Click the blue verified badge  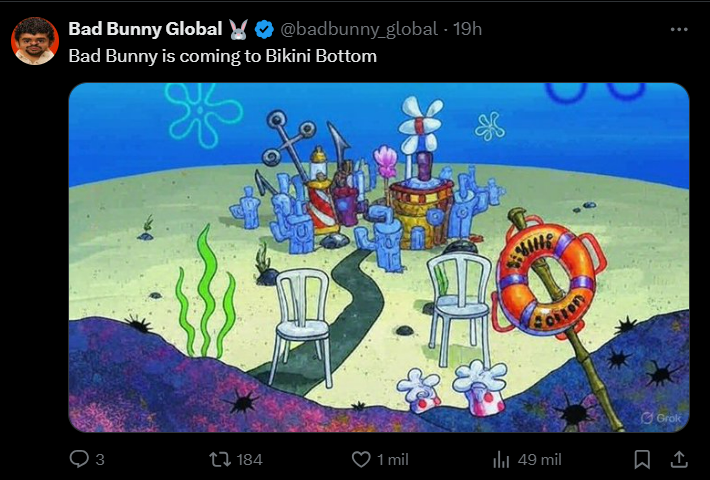tap(264, 29)
